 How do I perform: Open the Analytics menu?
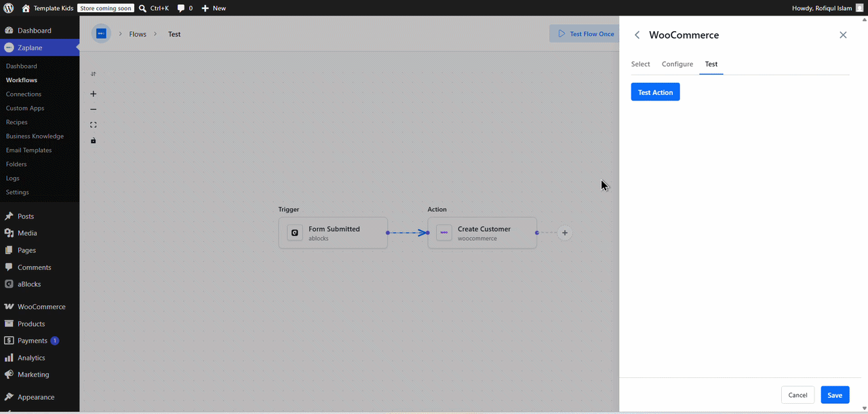pos(39,358)
